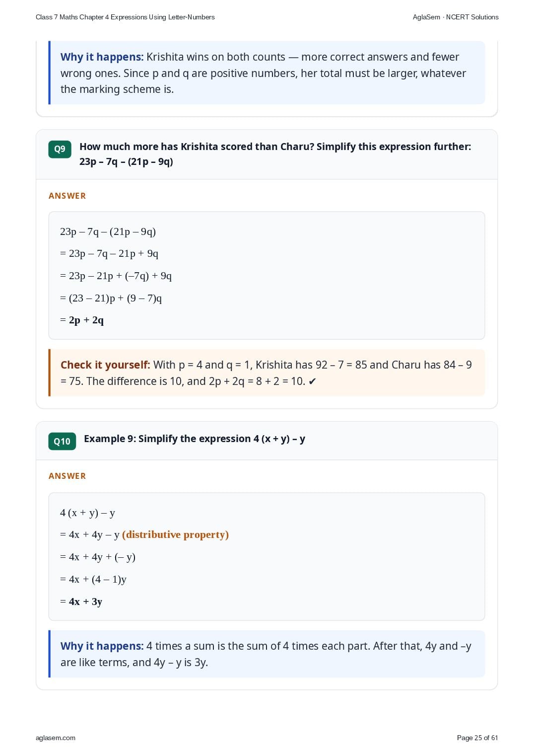This screenshot has width=534, height=756.
Task: Click the expression '23p – 7q – (21p – 9q)' in the Q9 answer
Action: coord(108,231)
